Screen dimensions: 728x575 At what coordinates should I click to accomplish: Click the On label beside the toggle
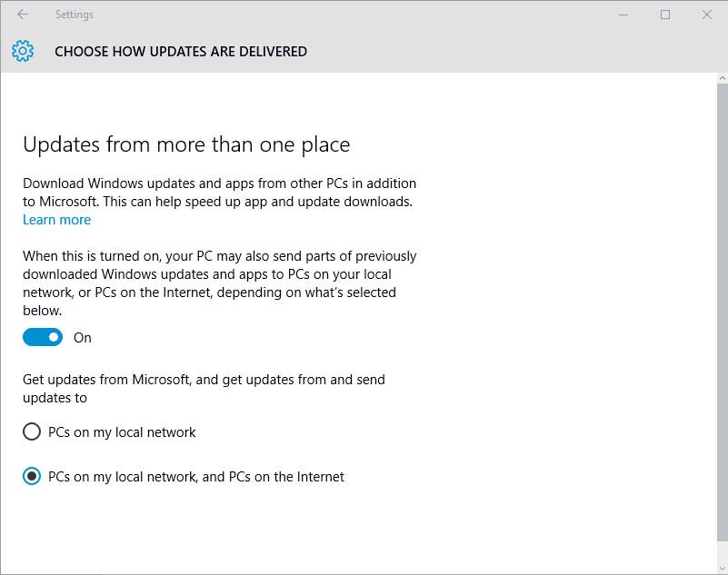pyautogui.click(x=82, y=338)
